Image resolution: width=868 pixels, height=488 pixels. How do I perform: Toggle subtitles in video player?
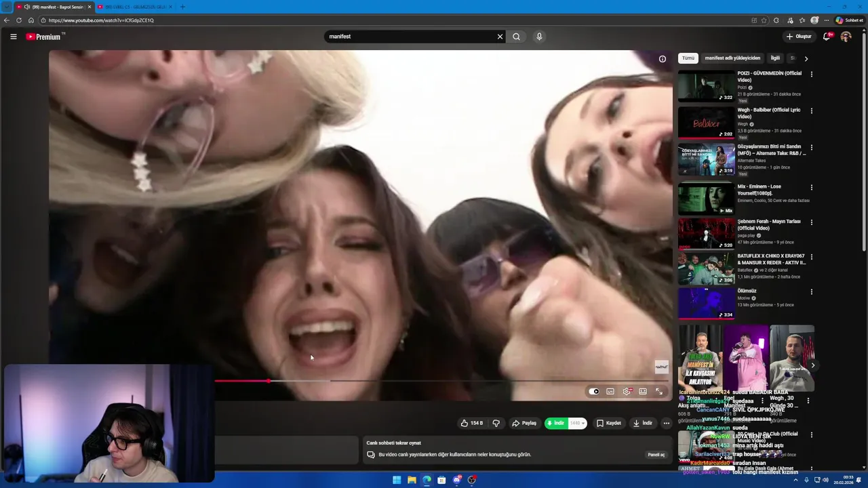click(610, 391)
